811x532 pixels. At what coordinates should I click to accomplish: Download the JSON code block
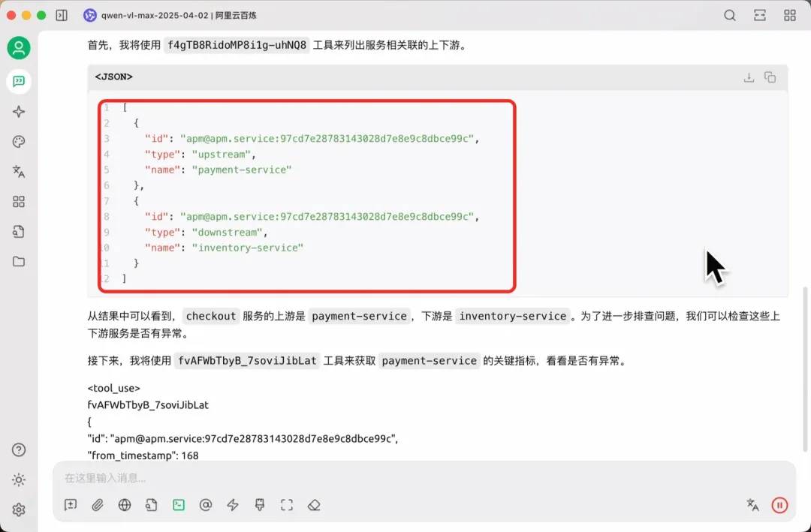click(x=749, y=77)
